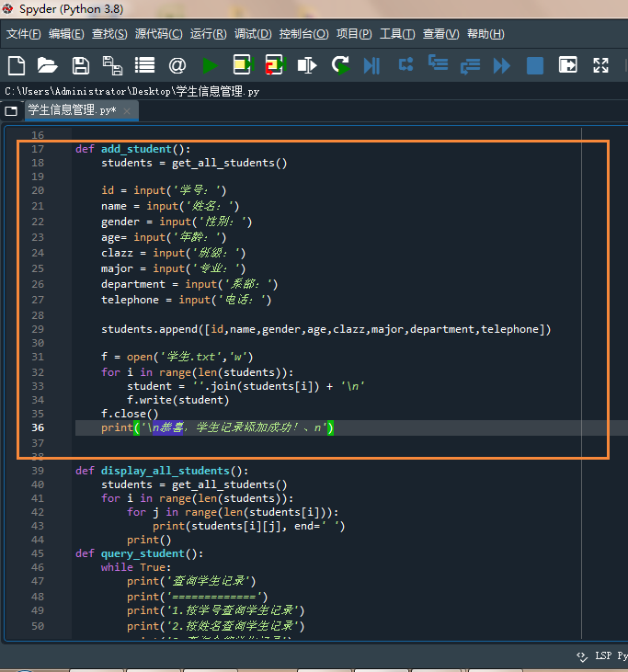Continue execution with fast-forward icon
Image resolution: width=628 pixels, height=672 pixels.
(x=501, y=65)
